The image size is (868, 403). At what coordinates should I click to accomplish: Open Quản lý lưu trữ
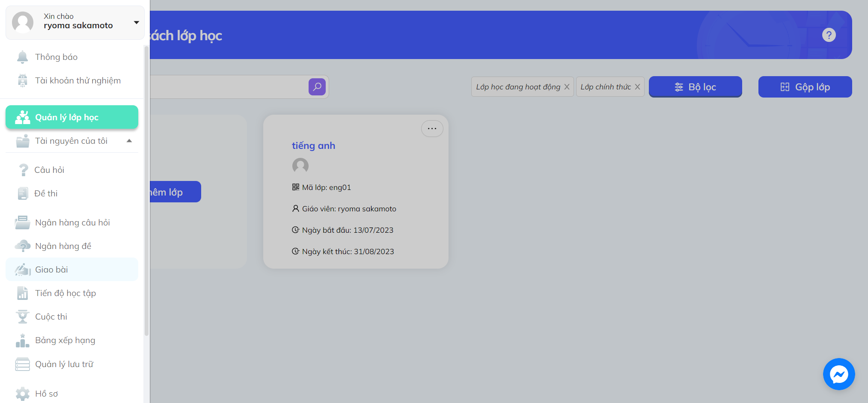tap(72, 364)
